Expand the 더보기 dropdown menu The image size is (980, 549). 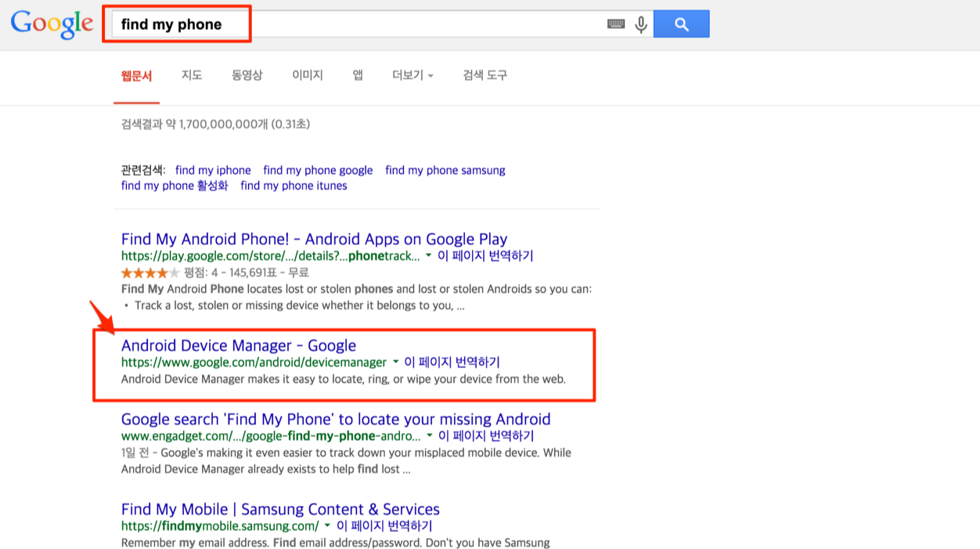click(413, 75)
